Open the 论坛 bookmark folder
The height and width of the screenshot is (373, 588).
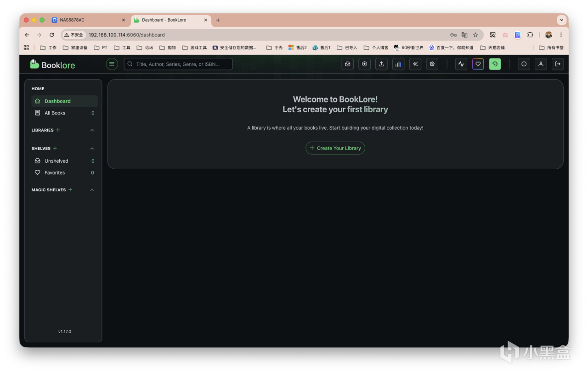(x=145, y=47)
